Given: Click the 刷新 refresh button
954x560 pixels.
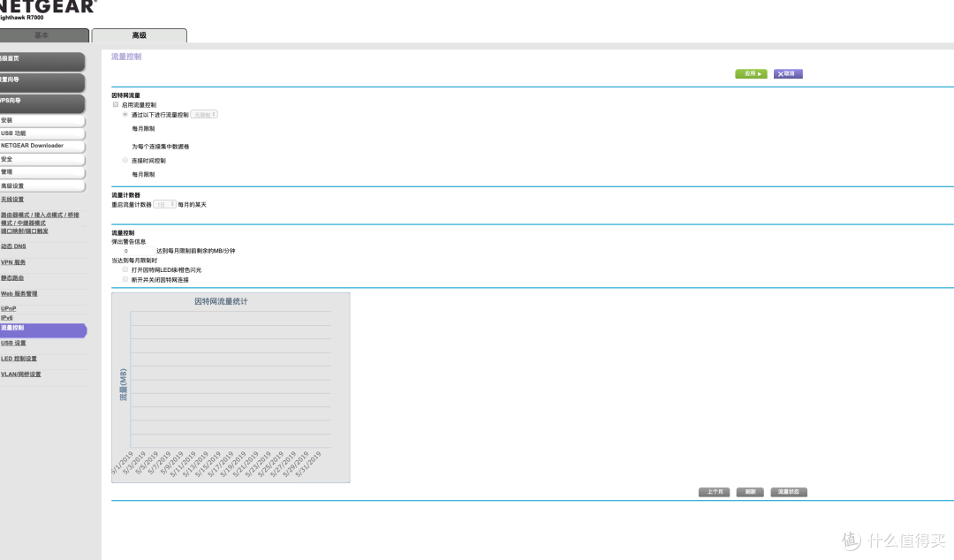Looking at the screenshot, I should [x=750, y=492].
